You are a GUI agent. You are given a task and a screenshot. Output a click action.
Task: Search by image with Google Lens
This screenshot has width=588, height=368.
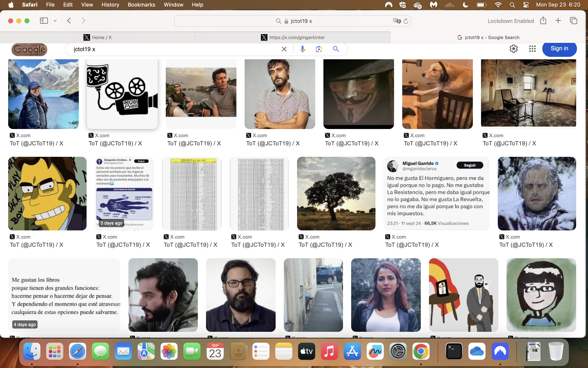(319, 49)
